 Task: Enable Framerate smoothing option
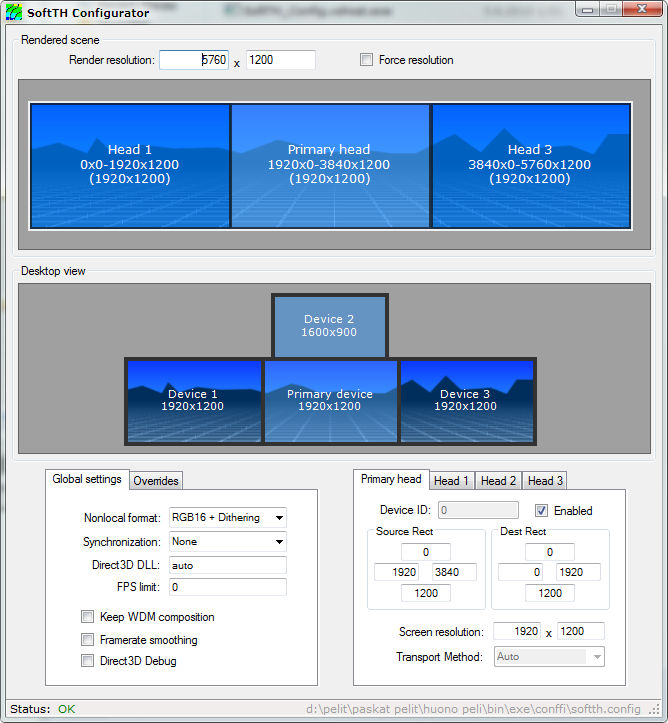click(x=87, y=639)
